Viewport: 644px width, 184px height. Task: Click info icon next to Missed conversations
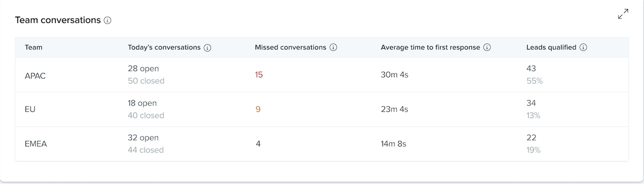click(x=333, y=48)
